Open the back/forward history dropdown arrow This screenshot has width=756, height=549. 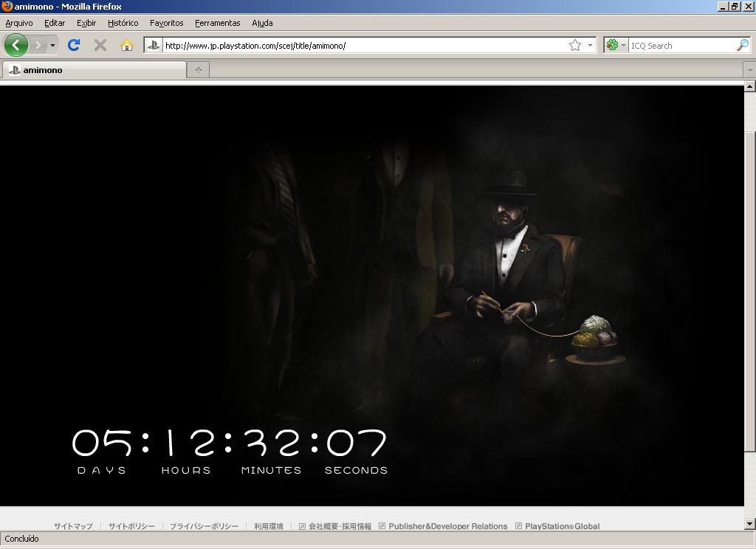(x=52, y=45)
